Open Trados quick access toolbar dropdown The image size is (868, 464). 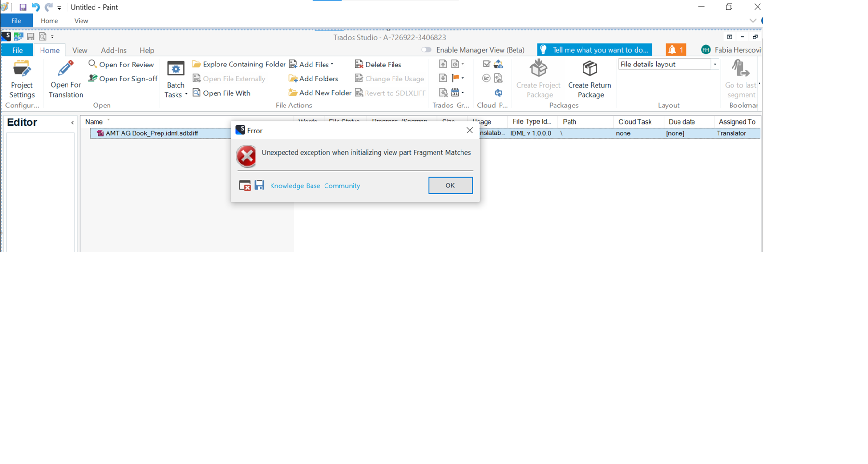52,37
